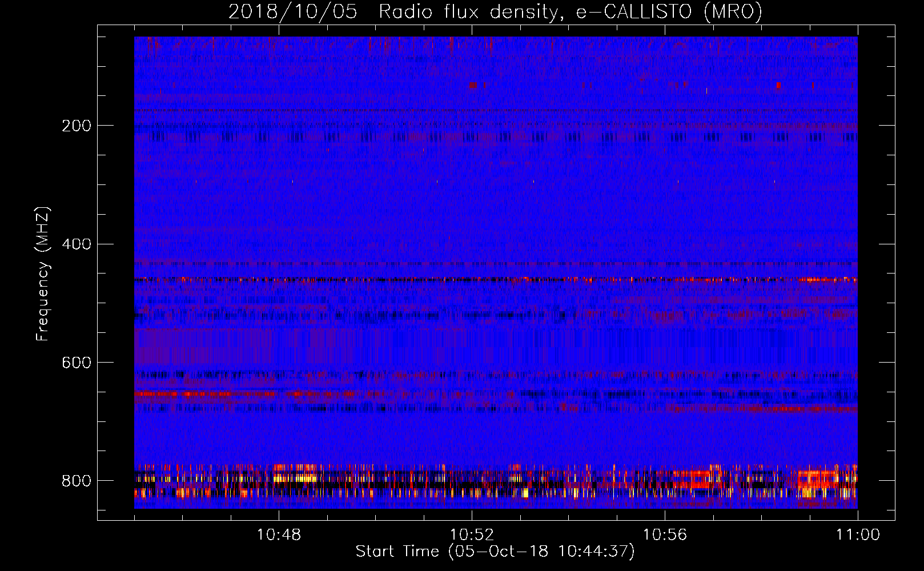The image size is (924, 571).
Task: Click the 600 frequency tick label
Action: (x=77, y=363)
